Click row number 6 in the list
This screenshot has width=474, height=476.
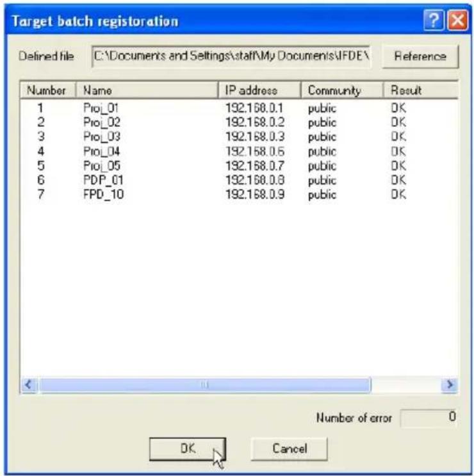(x=40, y=180)
